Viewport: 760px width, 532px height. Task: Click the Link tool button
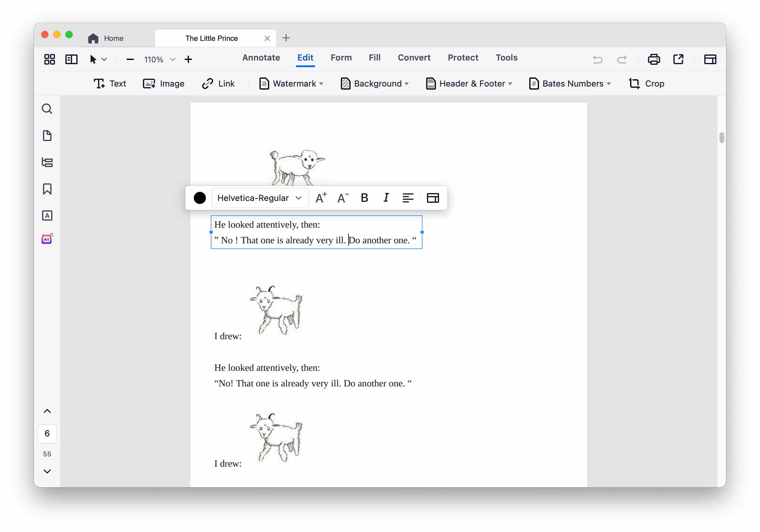coord(219,84)
